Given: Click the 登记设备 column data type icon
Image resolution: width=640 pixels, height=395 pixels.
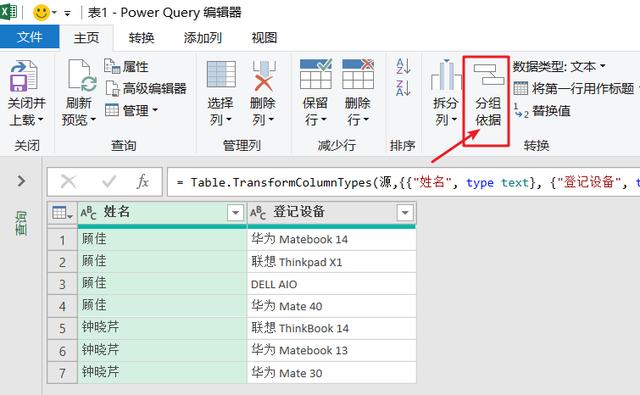Looking at the screenshot, I should 258,213.
